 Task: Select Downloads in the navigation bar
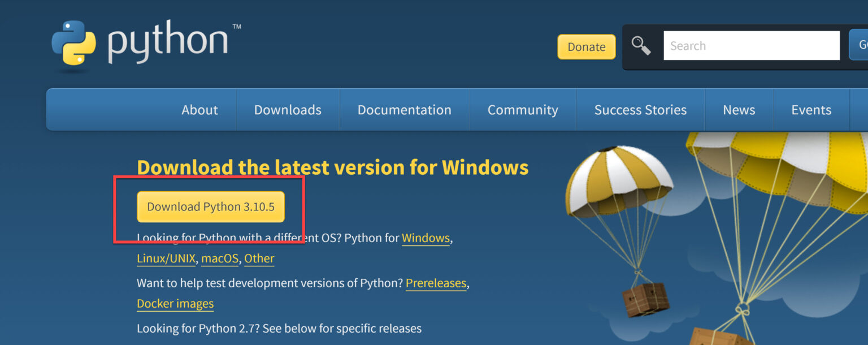point(288,110)
